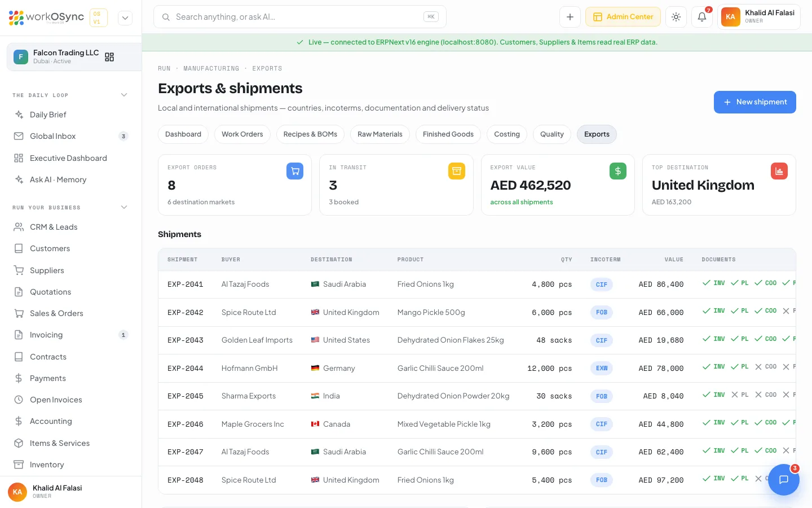The height and width of the screenshot is (508, 812).
Task: Open Daily Brief sparkle icon
Action: click(x=19, y=115)
